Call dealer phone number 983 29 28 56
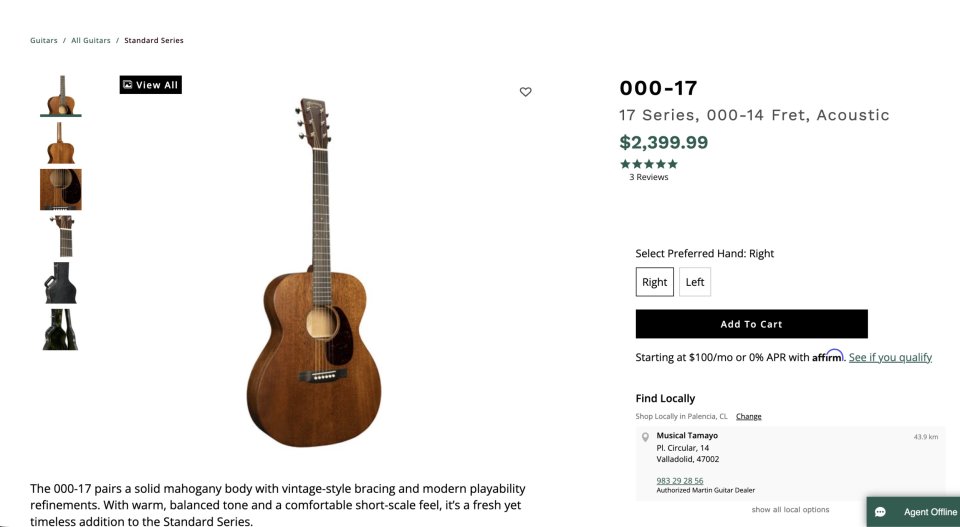 (679, 481)
